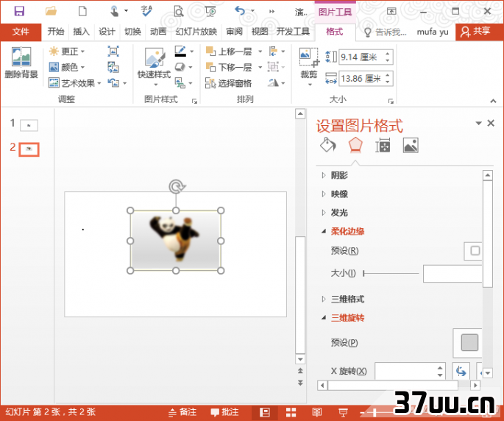This screenshot has height=421, width=504.
Task: Click the soft edges size slider
Action: 391,273
